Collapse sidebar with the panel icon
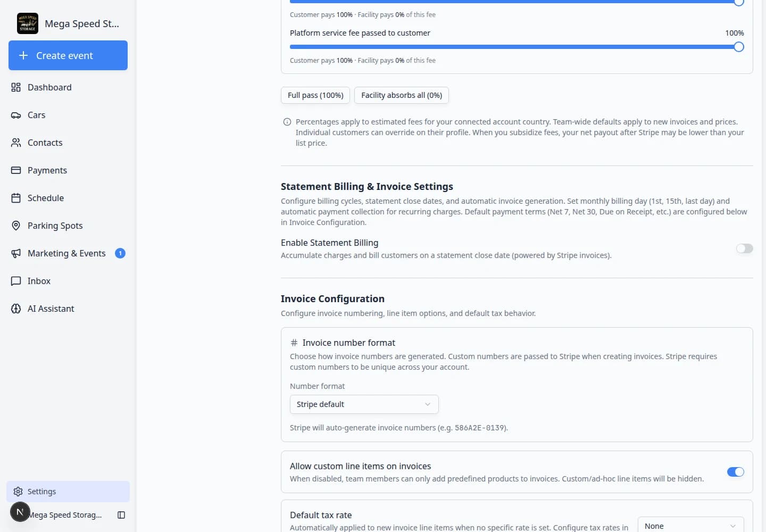 121,515
